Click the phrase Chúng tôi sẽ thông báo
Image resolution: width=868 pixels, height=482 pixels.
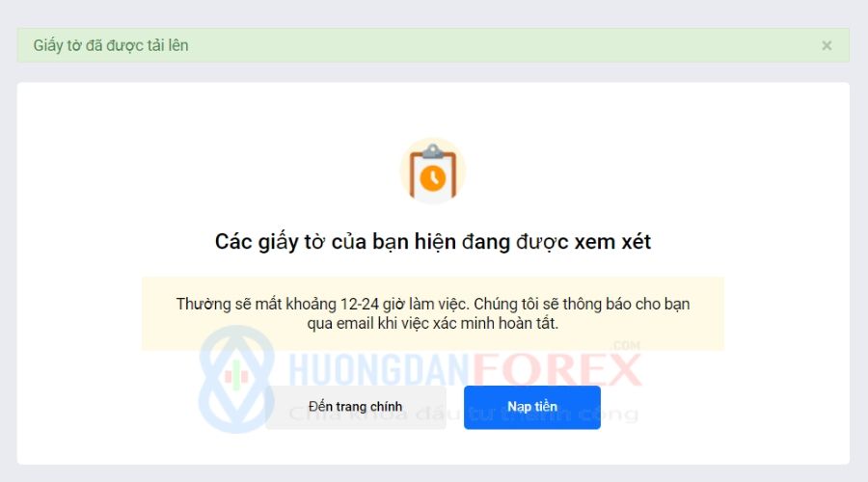click(x=553, y=304)
